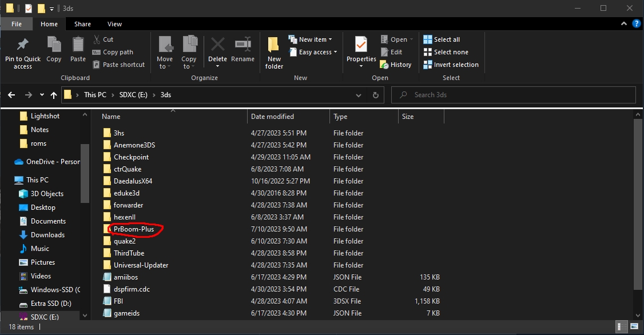This screenshot has height=335, width=644.
Task: Click the navigation pane scrollbar down arrow
Action: pyautogui.click(x=85, y=316)
